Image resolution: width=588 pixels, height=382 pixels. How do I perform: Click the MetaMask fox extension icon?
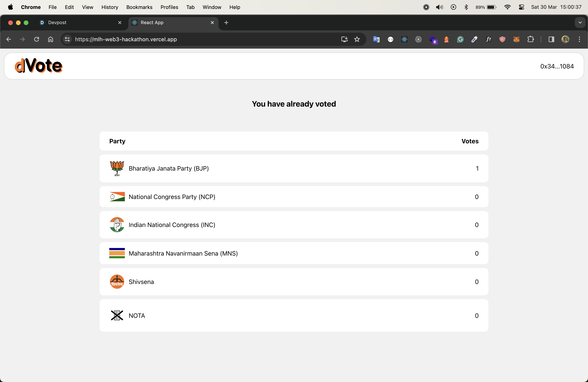click(x=516, y=39)
